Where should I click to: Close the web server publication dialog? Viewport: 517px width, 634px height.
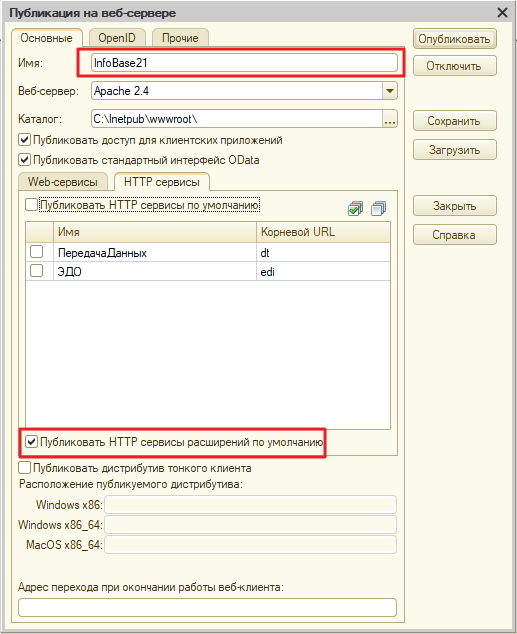pos(502,13)
